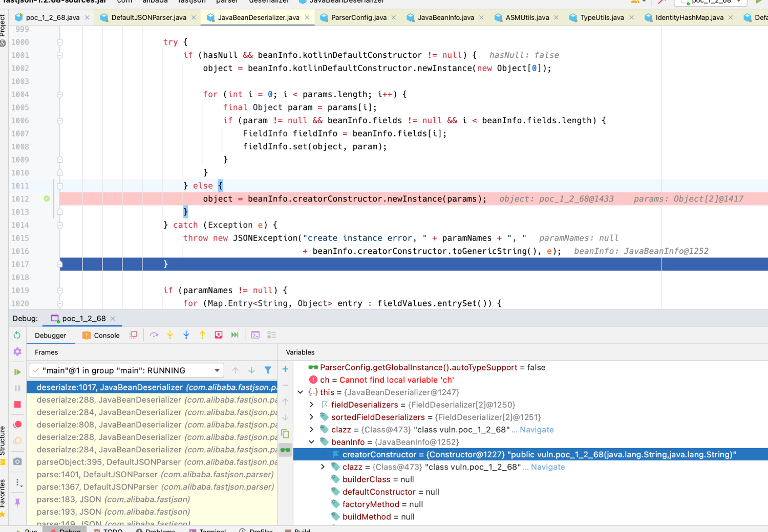The height and width of the screenshot is (532, 768).
Task: Stop the debug session
Action: [17, 405]
